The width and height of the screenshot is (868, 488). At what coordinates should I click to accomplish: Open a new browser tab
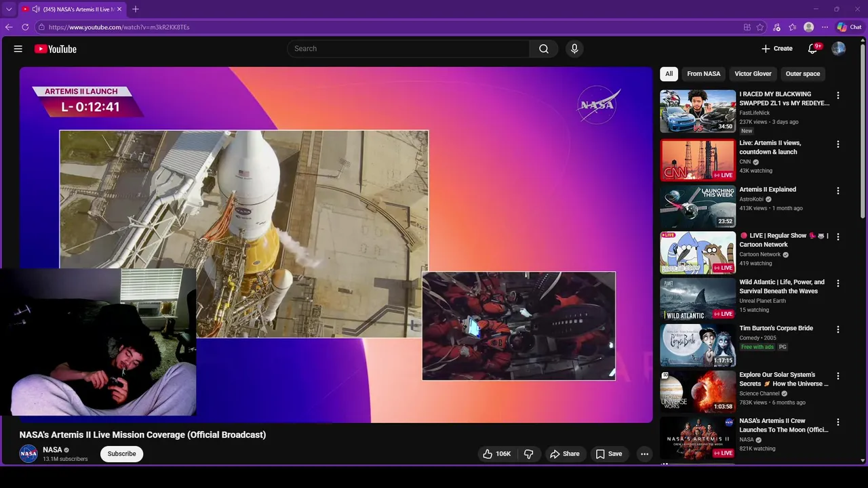136,9
